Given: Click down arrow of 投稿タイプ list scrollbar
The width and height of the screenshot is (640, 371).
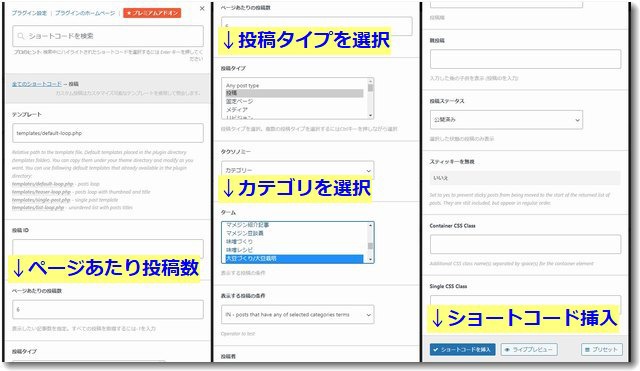Looking at the screenshot, I should (x=371, y=116).
